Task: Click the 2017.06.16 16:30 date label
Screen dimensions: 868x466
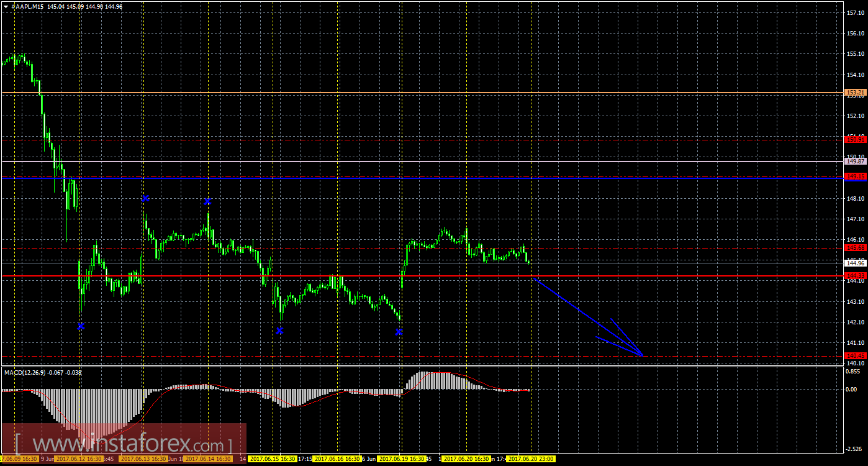Action: pyautogui.click(x=338, y=459)
